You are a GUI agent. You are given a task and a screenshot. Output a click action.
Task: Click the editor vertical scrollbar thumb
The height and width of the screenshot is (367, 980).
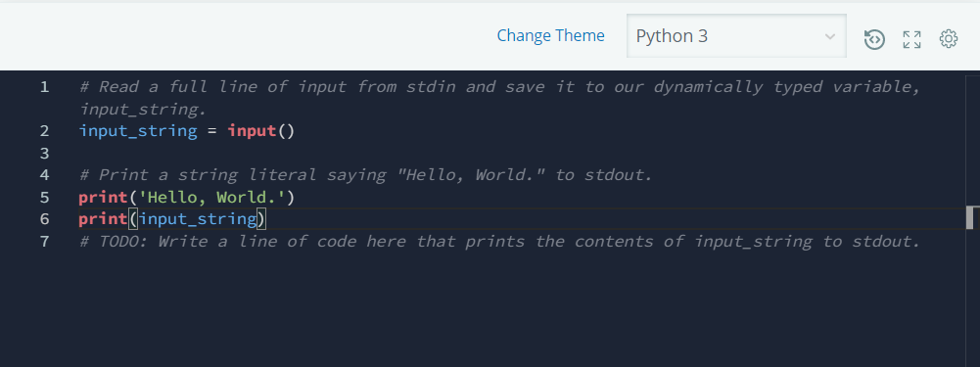(x=972, y=217)
